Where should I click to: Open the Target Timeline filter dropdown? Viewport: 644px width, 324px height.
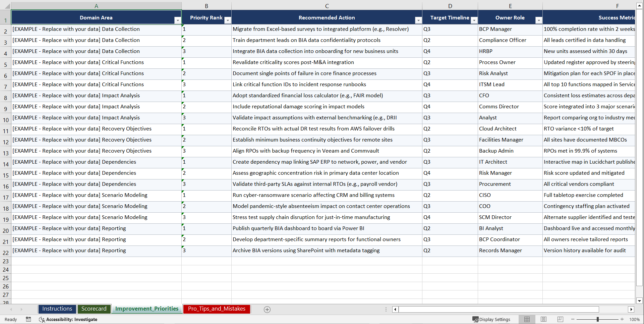point(474,20)
